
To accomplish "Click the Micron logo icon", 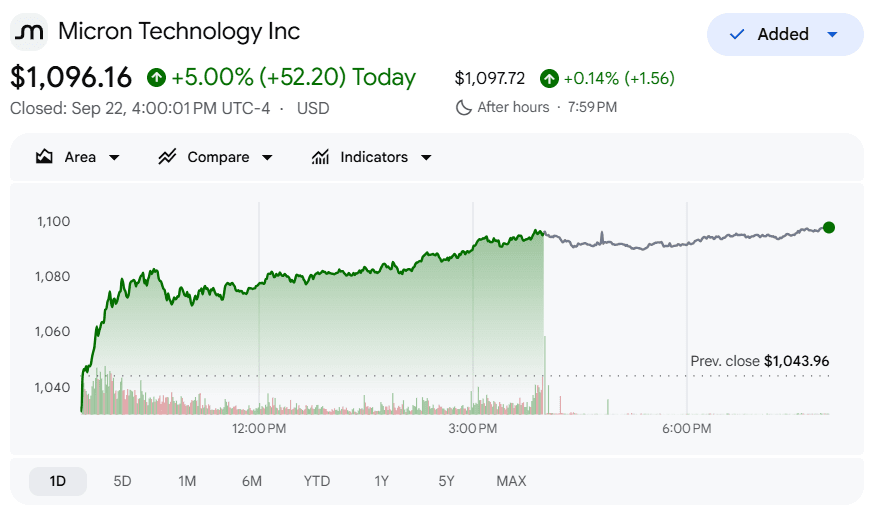I will (x=29, y=32).
